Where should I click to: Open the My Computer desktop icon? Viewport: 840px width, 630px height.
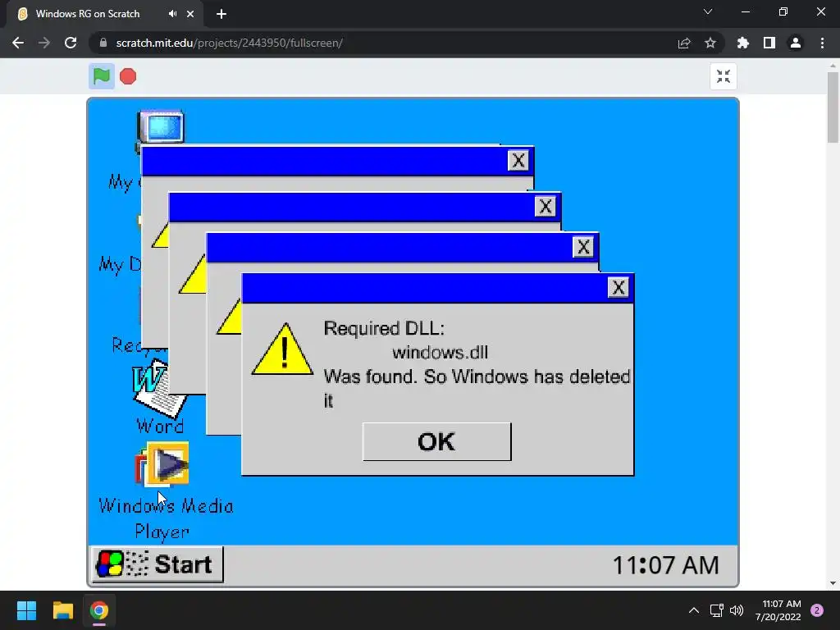(160, 127)
